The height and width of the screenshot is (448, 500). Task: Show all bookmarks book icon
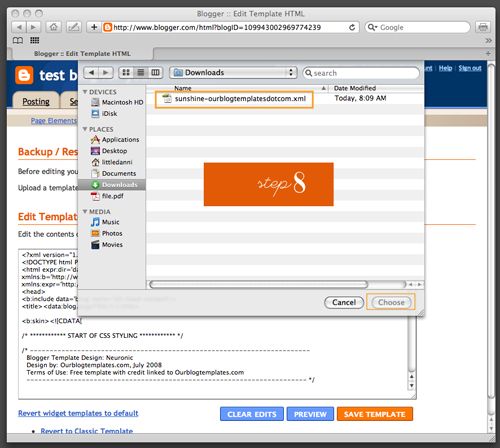(x=18, y=40)
